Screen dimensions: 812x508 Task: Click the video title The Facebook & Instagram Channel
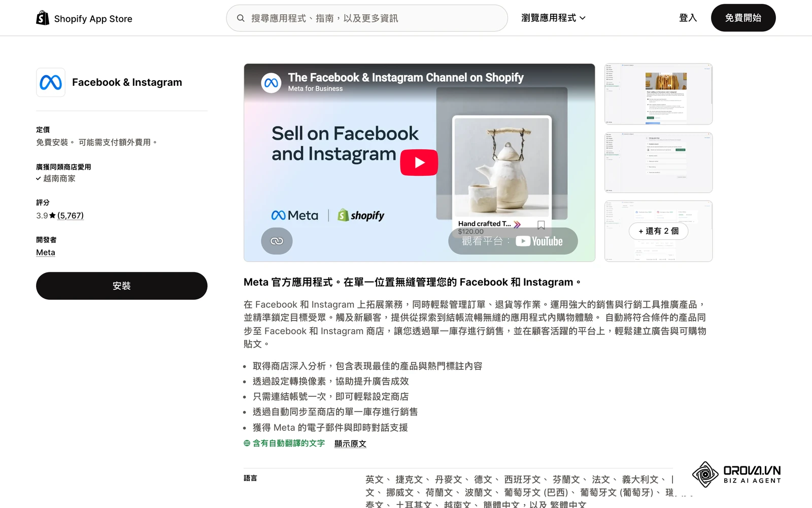pyautogui.click(x=405, y=77)
